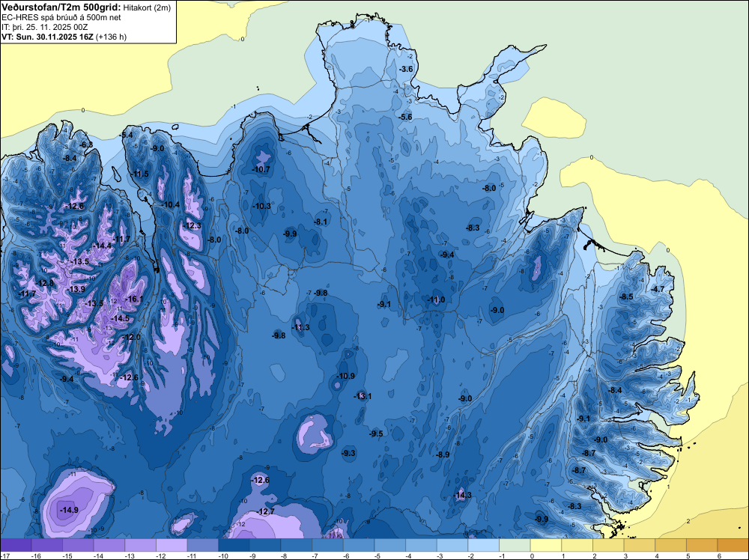Click the legend swatch between -17 and -16
This screenshot has width=749, height=560.
[x=16, y=545]
